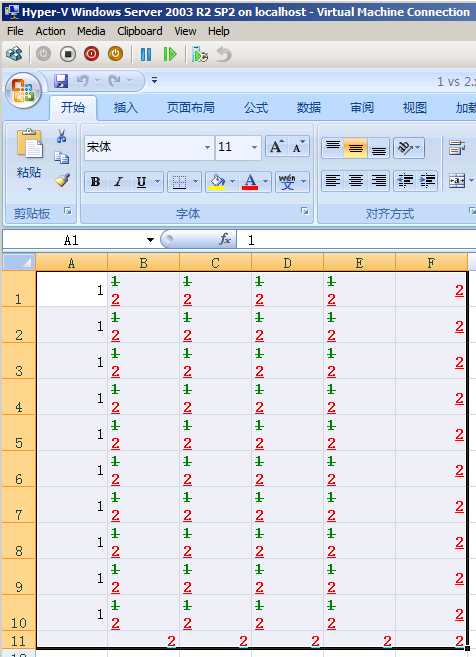Open the font size dropdown
This screenshot has height=657, width=476.
[254, 147]
